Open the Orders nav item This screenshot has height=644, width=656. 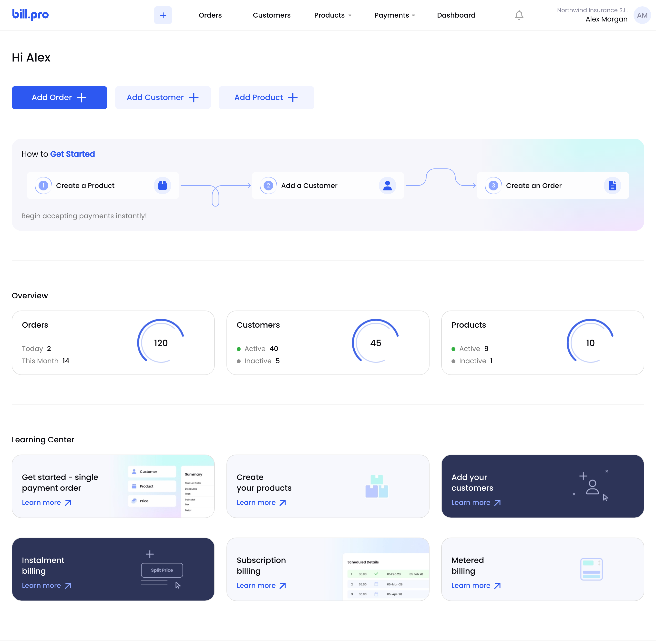coord(210,15)
